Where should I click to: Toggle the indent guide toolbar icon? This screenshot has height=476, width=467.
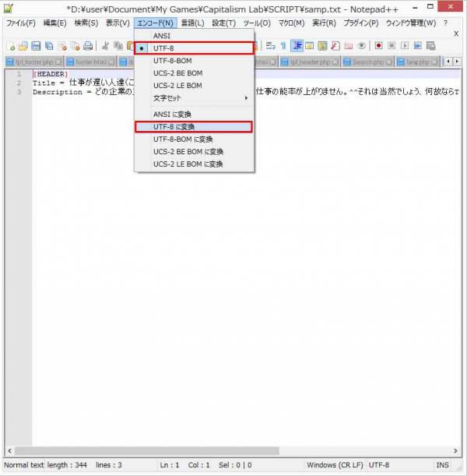pyautogui.click(x=297, y=46)
